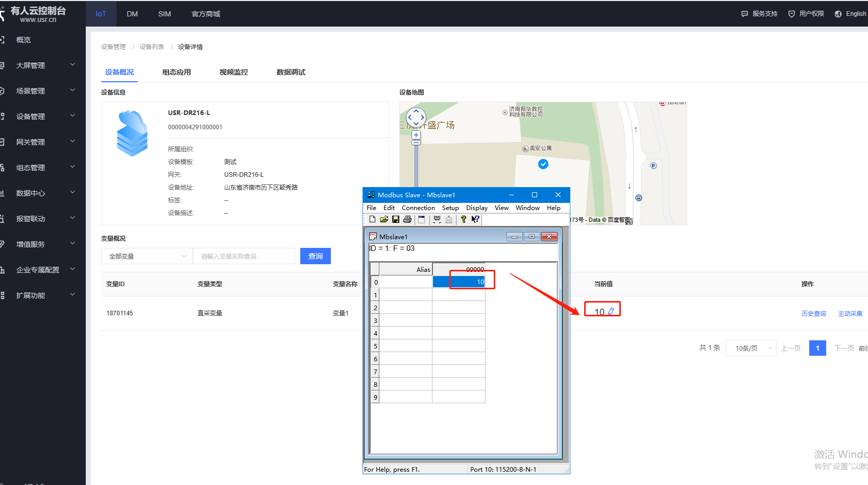Image resolution: width=868 pixels, height=485 pixels.
Task: Click window layout icon in Modbus Slave toolbar
Action: click(421, 219)
